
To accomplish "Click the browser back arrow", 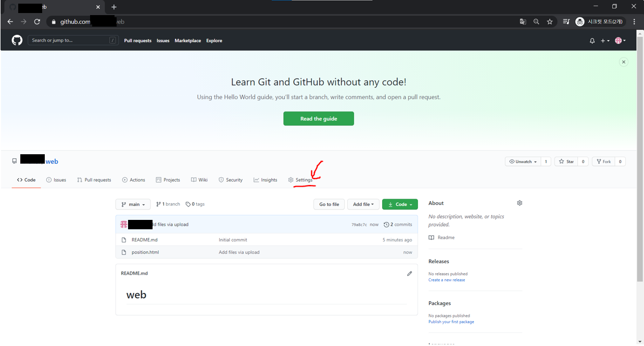I will [x=10, y=22].
